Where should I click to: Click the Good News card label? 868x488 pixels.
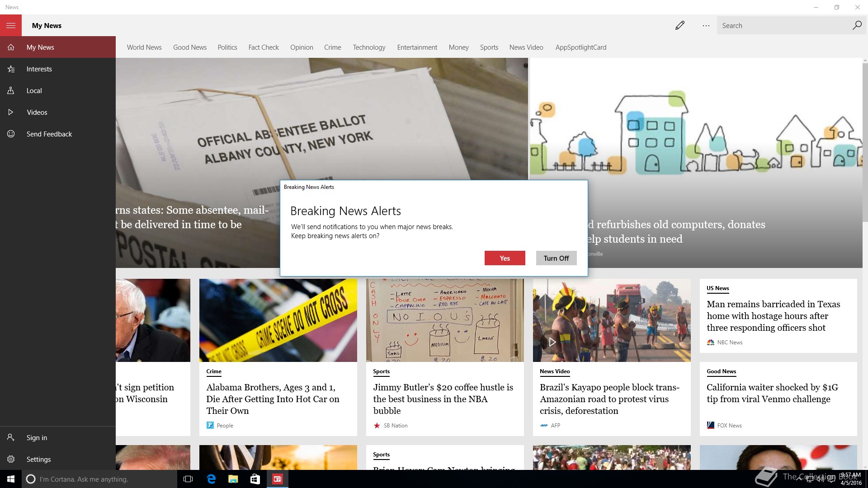click(x=721, y=371)
